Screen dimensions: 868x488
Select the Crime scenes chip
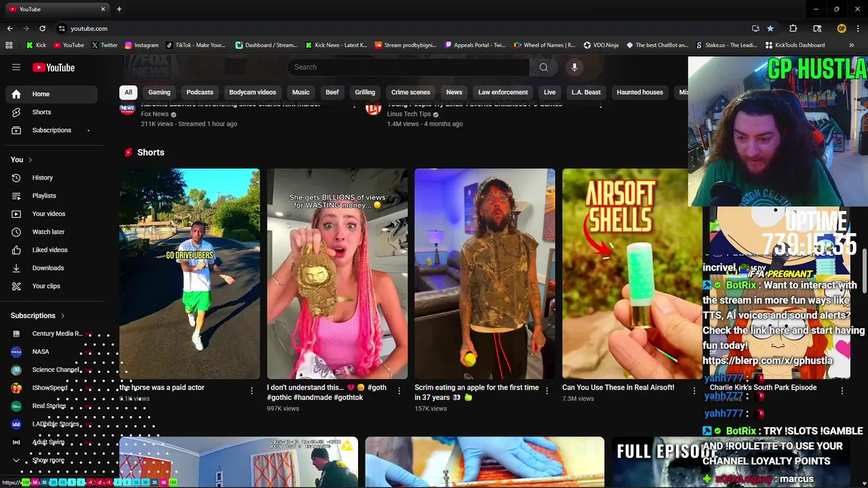click(x=410, y=92)
